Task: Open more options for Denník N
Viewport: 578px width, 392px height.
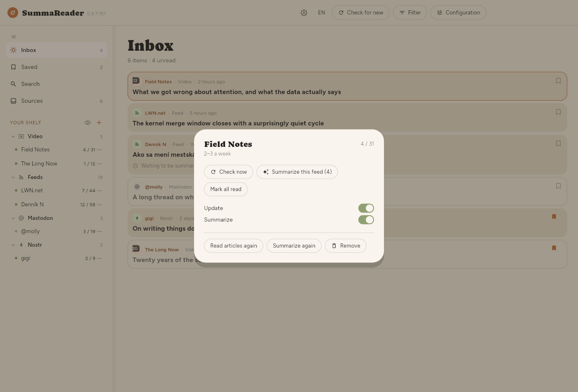Action: (99, 205)
